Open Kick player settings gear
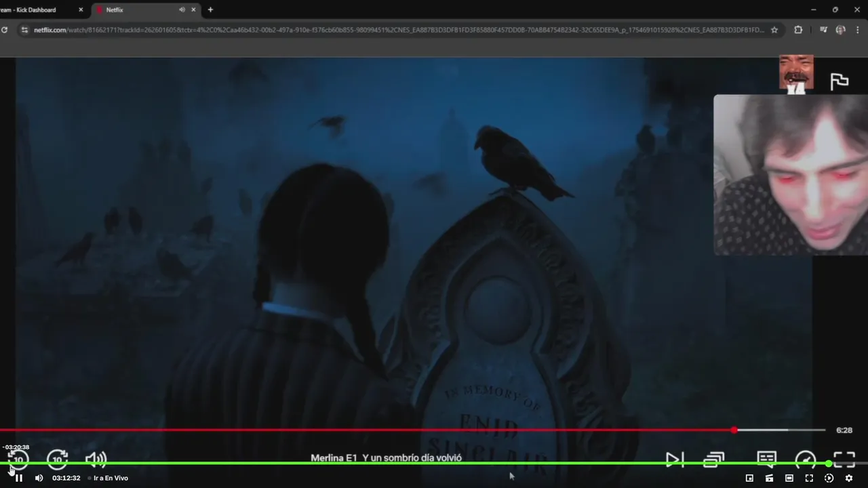Viewport: 868px width, 488px height. point(848,478)
